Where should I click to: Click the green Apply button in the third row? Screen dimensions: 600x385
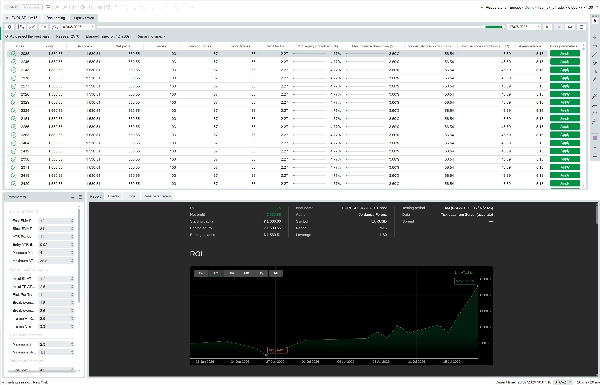pyautogui.click(x=565, y=70)
